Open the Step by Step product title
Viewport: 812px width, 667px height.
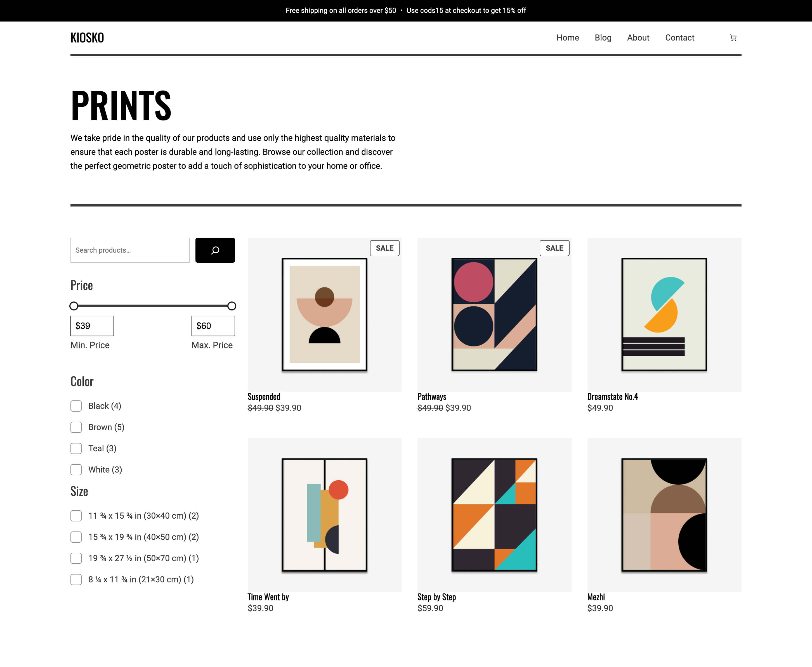click(x=436, y=597)
